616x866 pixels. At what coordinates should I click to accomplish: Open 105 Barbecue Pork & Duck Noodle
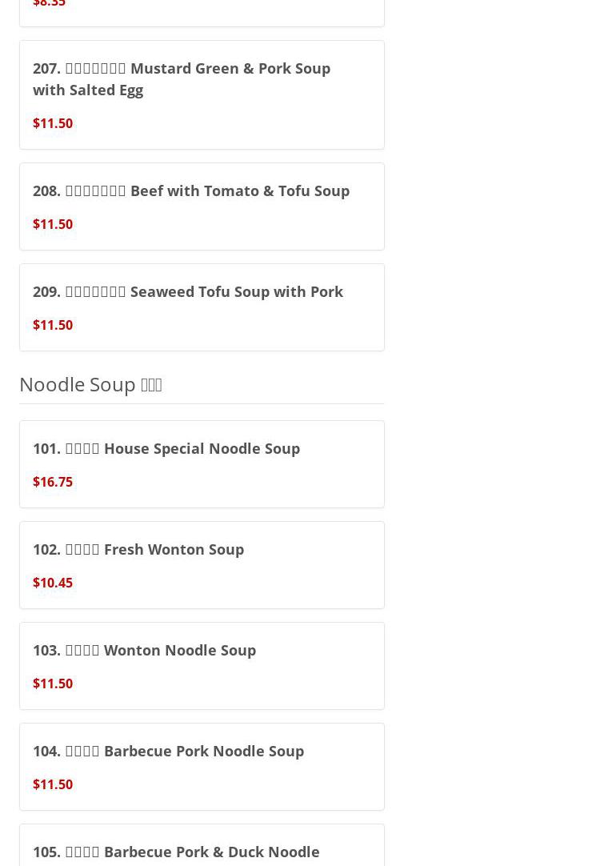176,852
